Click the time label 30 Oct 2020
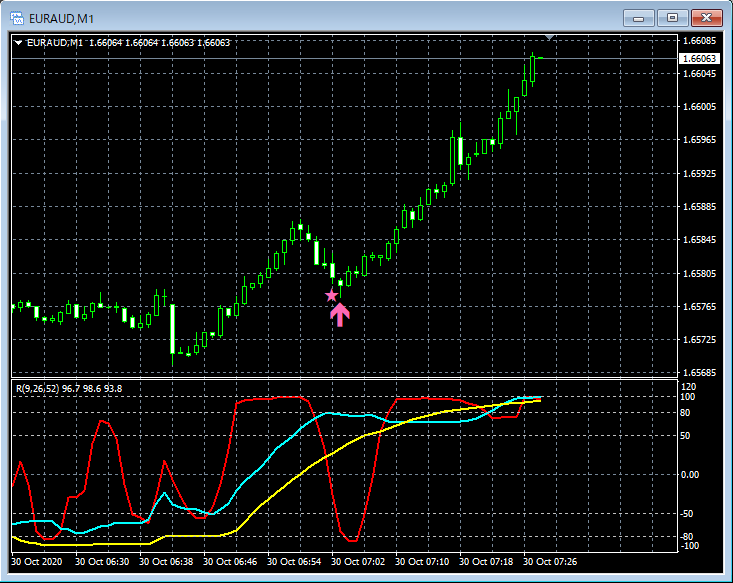 (36, 561)
